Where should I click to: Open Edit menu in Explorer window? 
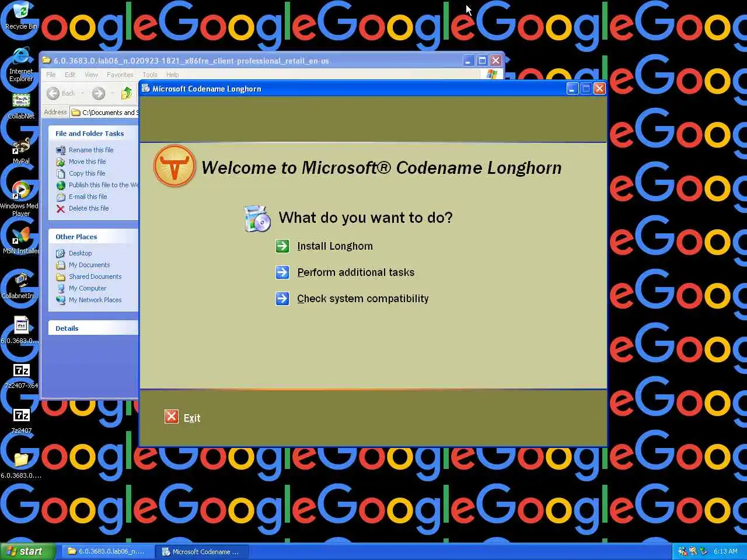click(70, 75)
